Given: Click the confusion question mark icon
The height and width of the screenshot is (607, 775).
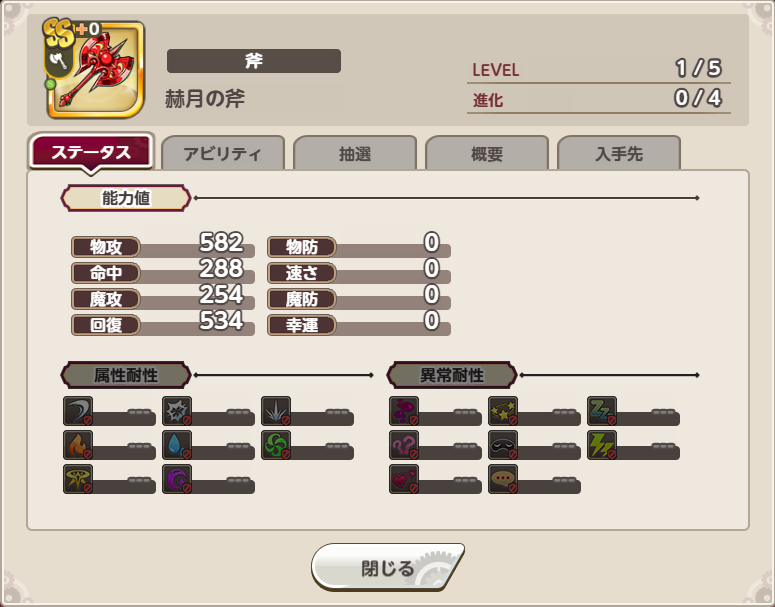Looking at the screenshot, I should tap(404, 445).
